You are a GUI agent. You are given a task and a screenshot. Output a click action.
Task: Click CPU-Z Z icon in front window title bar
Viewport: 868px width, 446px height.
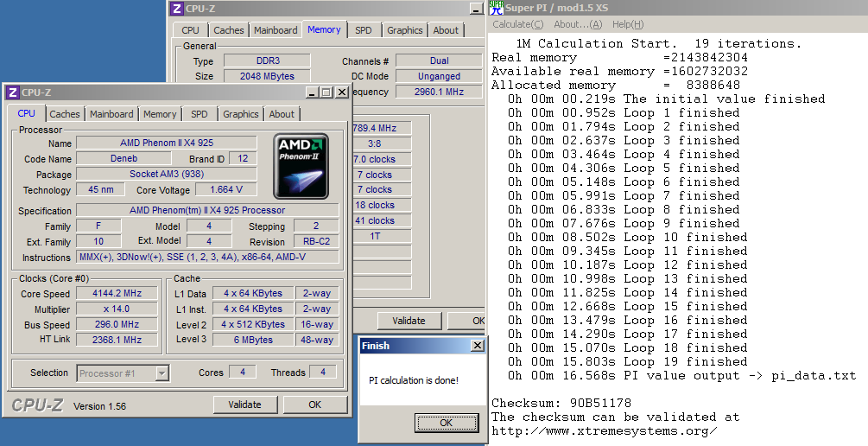[x=12, y=92]
